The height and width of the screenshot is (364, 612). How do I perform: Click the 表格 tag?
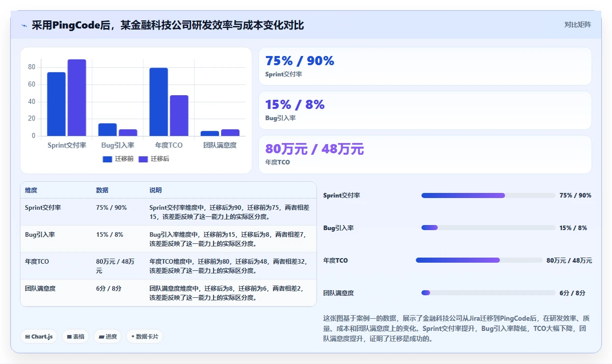click(76, 337)
